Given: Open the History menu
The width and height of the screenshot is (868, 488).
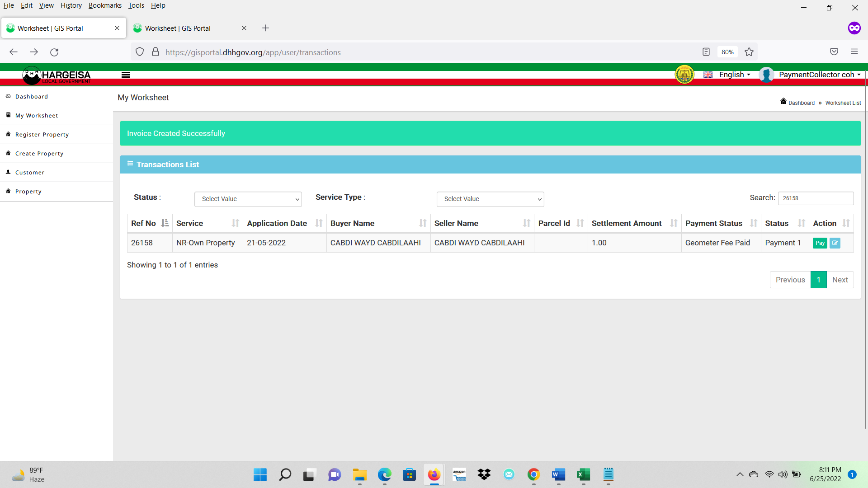Looking at the screenshot, I should click(71, 5).
